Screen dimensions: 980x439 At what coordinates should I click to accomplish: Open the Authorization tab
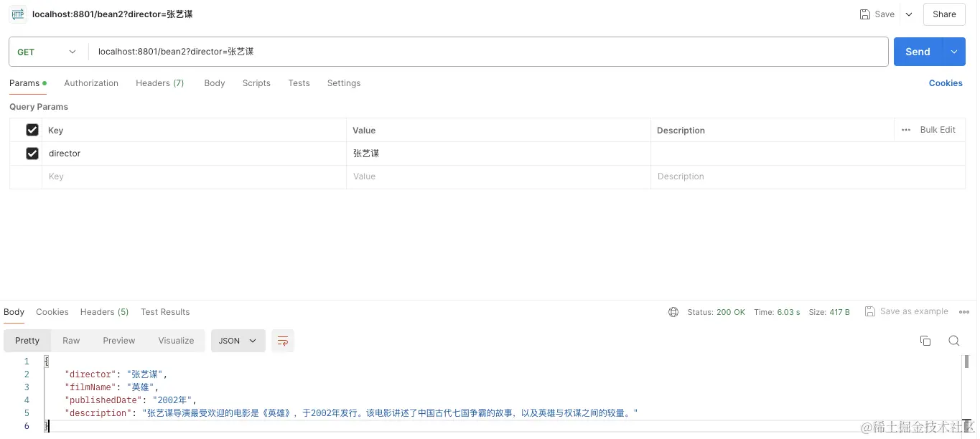click(91, 83)
